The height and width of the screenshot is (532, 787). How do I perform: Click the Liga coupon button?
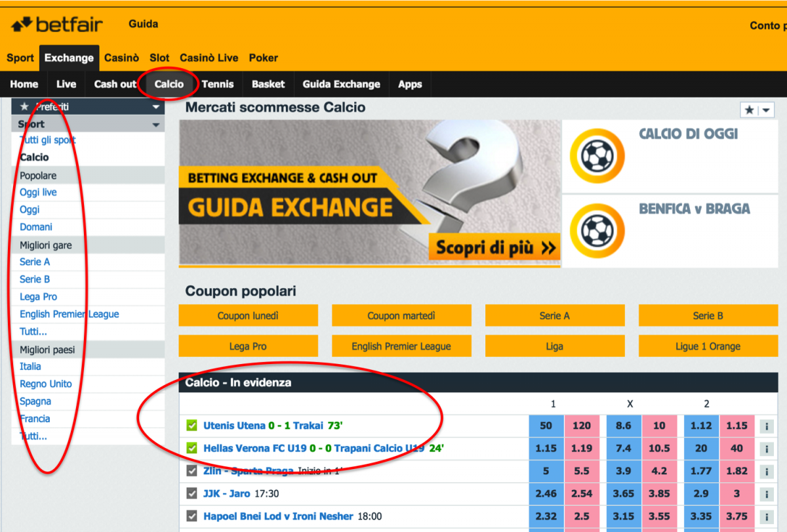coord(555,346)
